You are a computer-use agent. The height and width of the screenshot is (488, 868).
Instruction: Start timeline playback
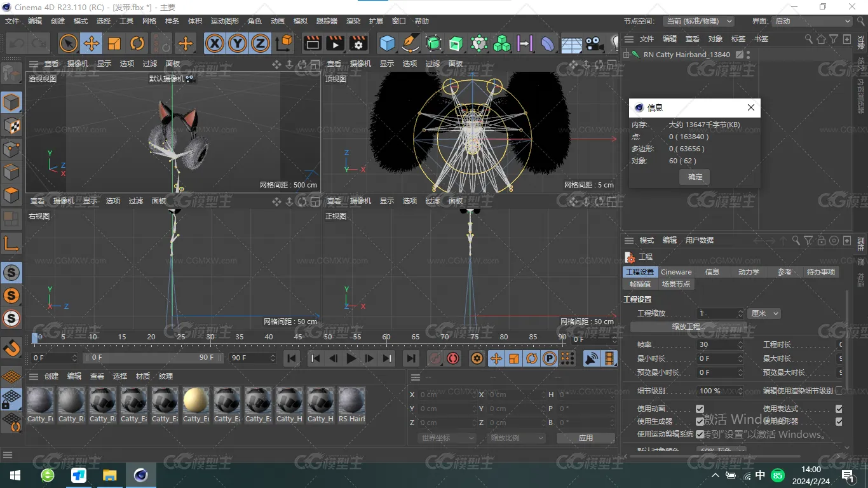[x=351, y=358]
